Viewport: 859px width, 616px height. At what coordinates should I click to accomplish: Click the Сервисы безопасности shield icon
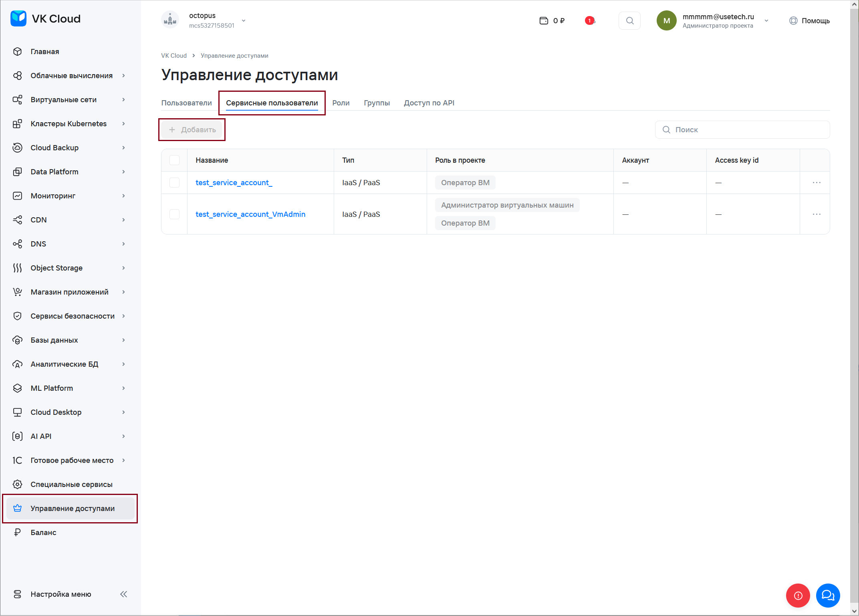tap(17, 316)
